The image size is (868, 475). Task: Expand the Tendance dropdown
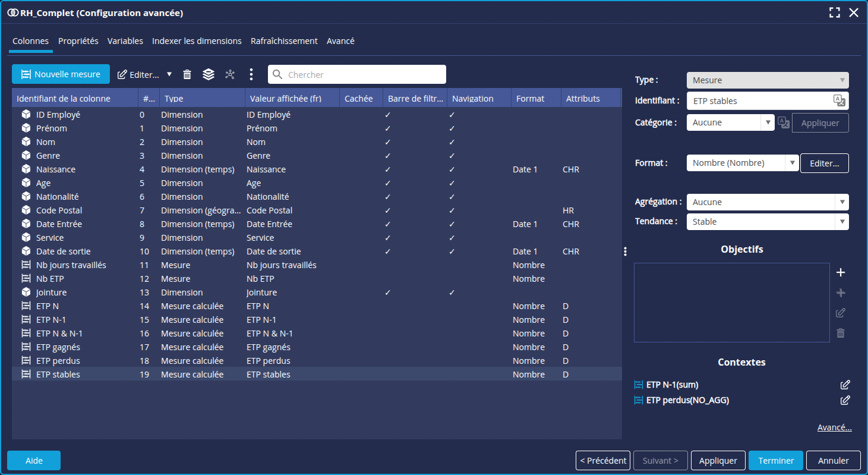click(767, 222)
